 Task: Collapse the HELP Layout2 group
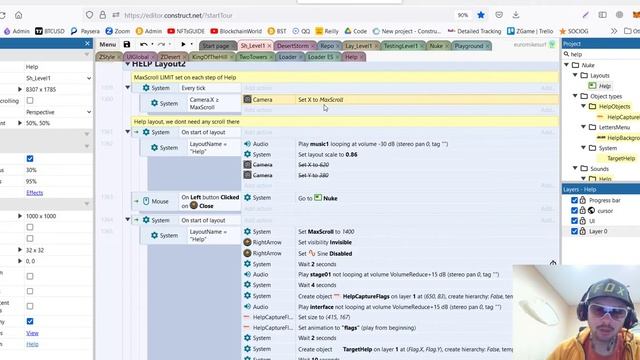127,64
